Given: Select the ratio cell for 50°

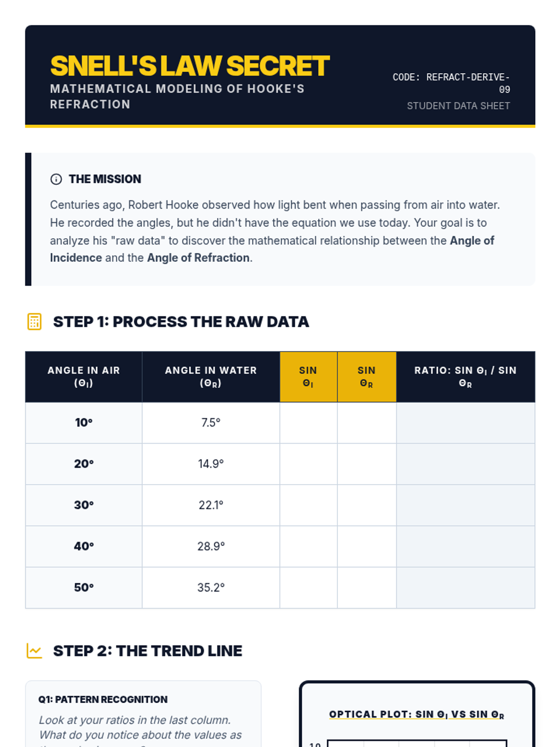Looking at the screenshot, I should (466, 587).
